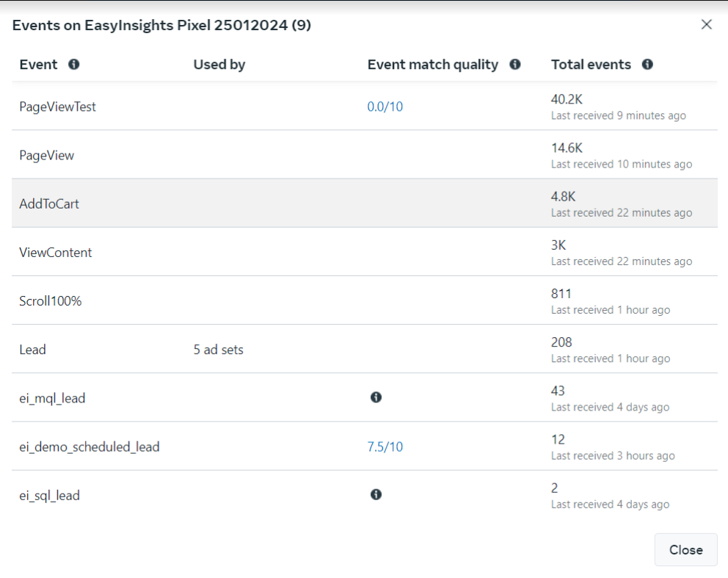Screen dimensions: 728x578
Task: Open the 0.0/10 match quality link
Action: point(385,106)
